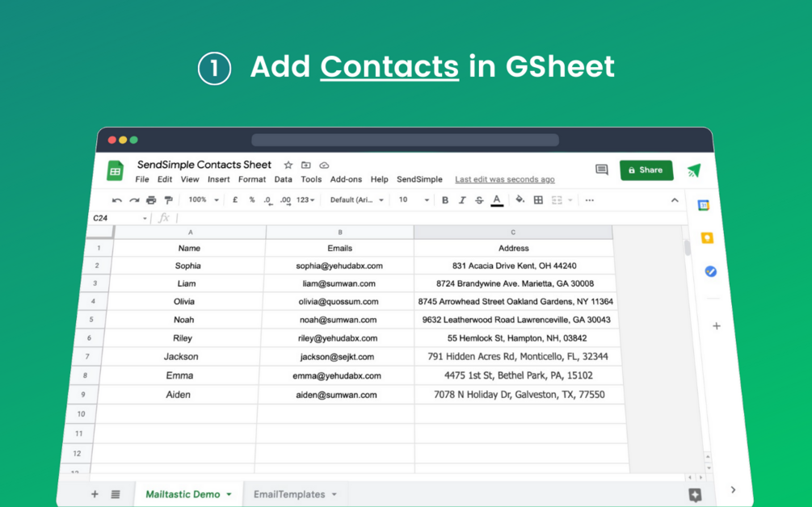Open the font size 10 dropdown

tap(414, 199)
